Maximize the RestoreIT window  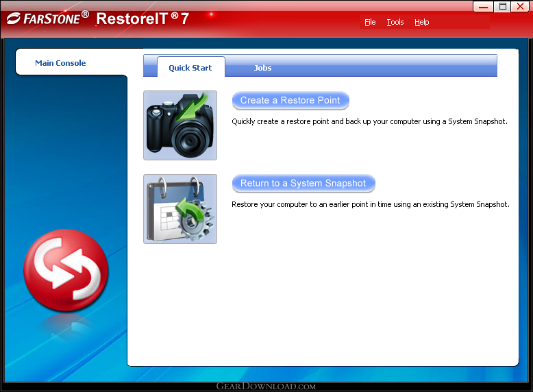click(x=501, y=6)
